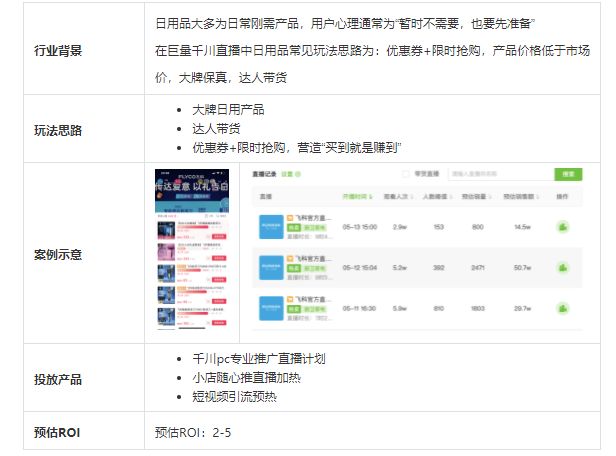Viewport: 616px width, 456px height.
Task: Click orange shop icon in the 05-12 row title
Action: pos(290,259)
